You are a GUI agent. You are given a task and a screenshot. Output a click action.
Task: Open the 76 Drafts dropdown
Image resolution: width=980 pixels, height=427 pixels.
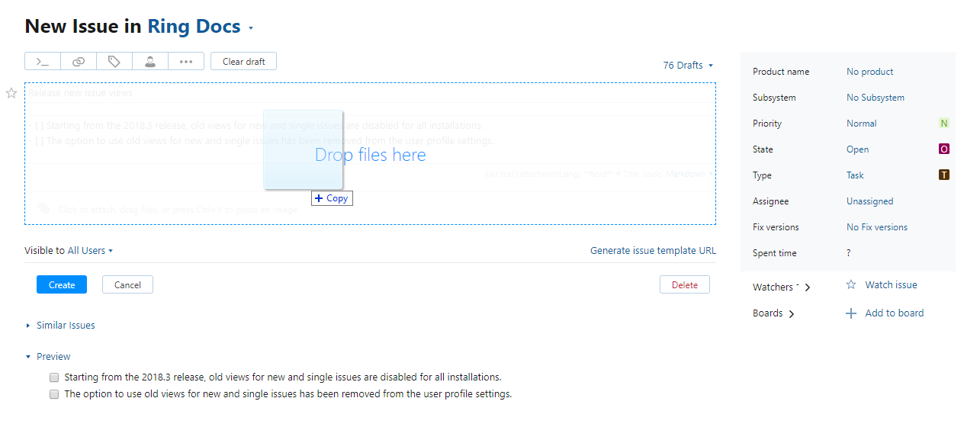click(688, 65)
